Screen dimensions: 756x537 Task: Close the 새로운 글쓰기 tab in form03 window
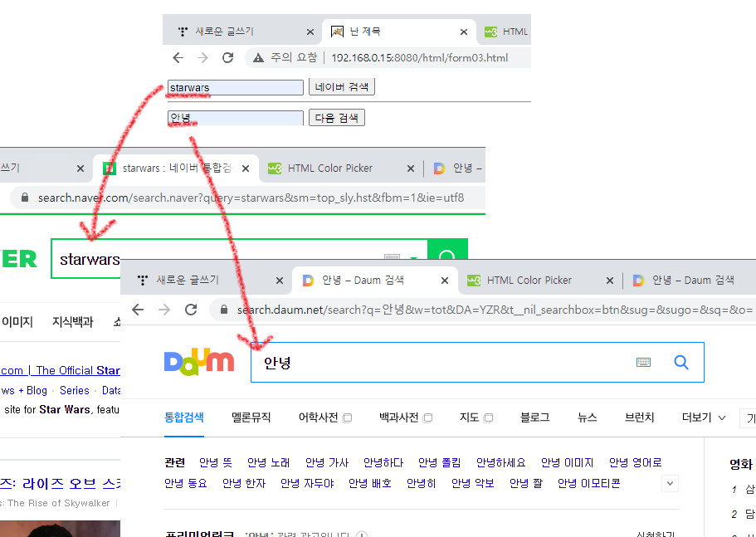click(x=310, y=32)
